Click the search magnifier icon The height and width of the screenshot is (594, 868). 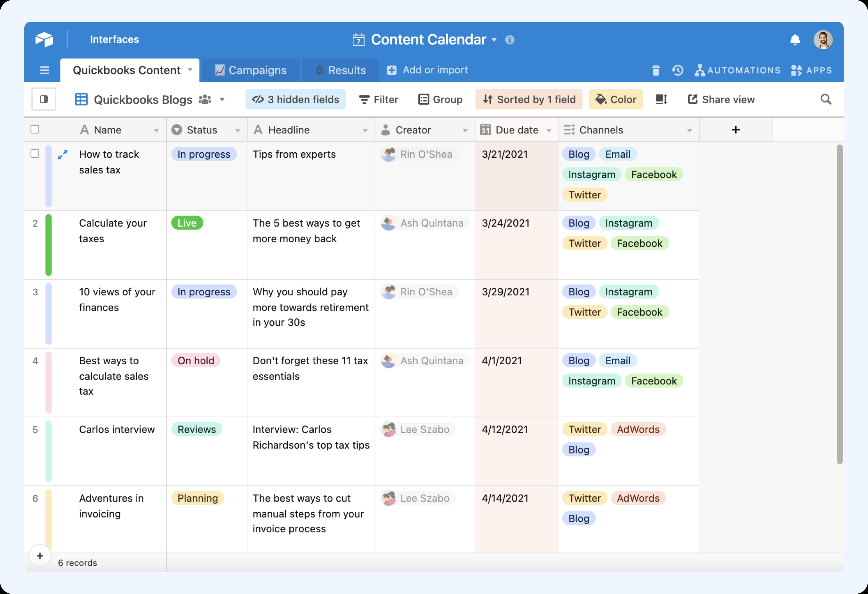[x=826, y=99]
